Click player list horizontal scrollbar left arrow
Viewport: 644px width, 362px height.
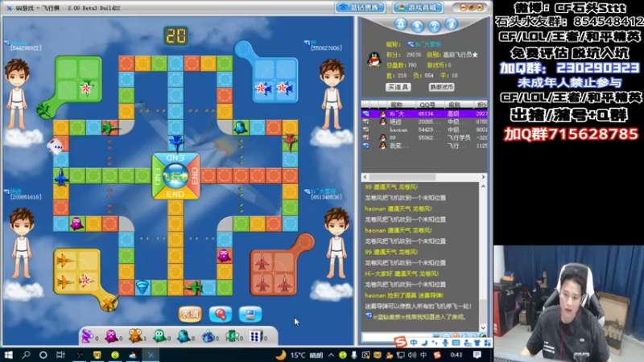point(365,177)
